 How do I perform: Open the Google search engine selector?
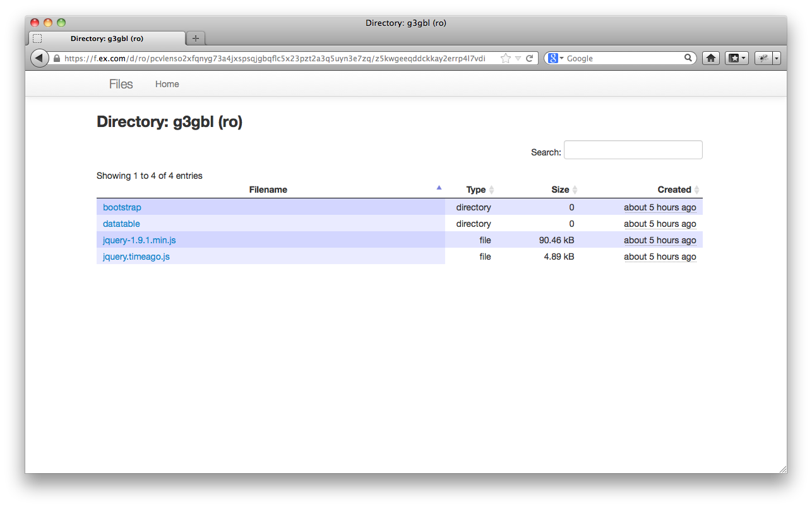[555, 58]
